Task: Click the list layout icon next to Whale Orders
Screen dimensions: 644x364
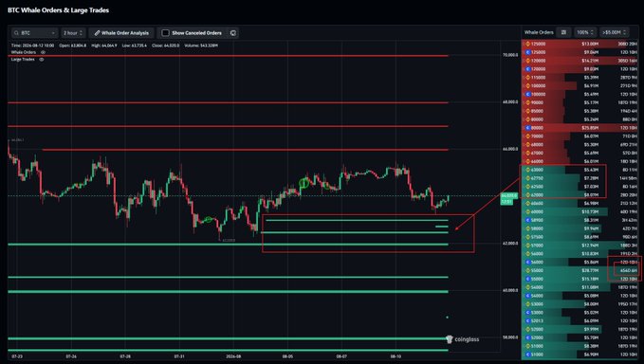Action: (x=563, y=32)
